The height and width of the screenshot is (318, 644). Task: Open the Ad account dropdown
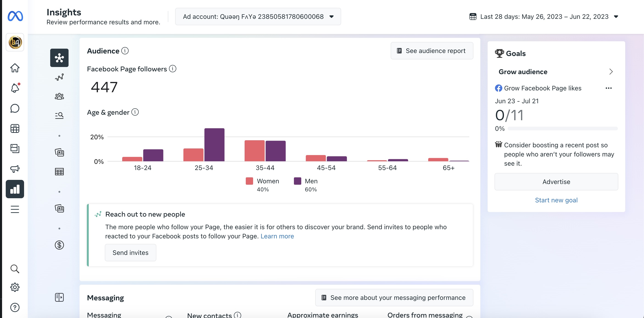258,17
